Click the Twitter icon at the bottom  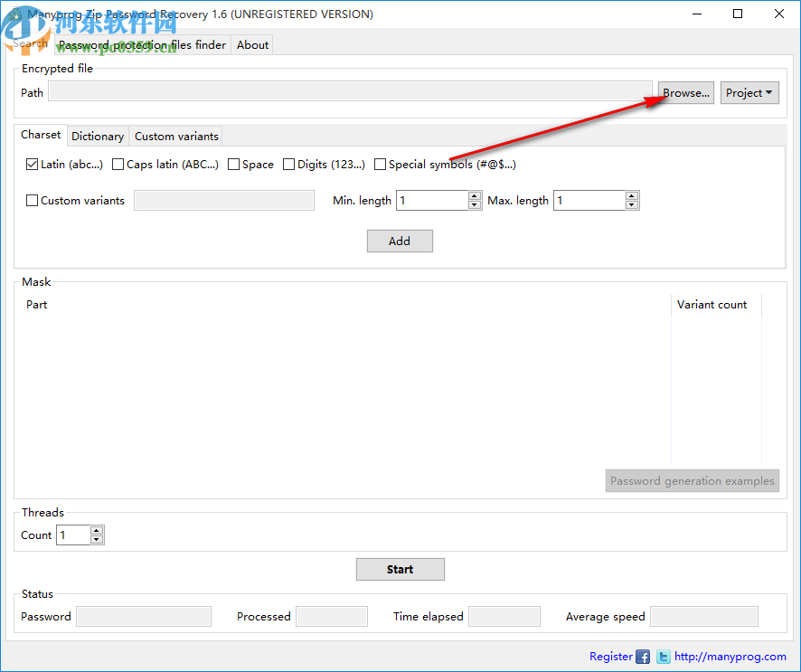click(x=663, y=657)
